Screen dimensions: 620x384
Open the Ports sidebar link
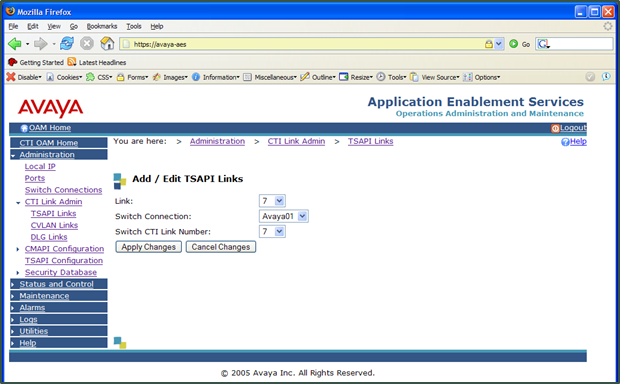(35, 178)
